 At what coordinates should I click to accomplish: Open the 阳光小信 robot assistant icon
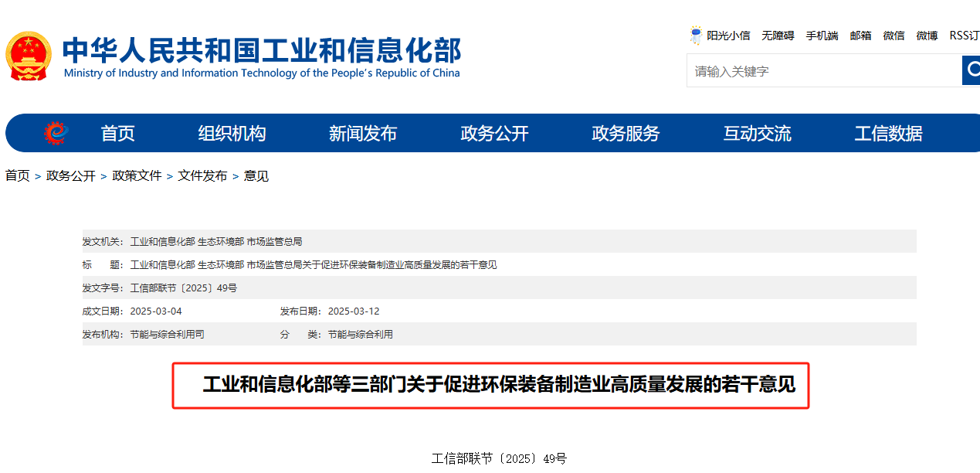click(x=696, y=36)
